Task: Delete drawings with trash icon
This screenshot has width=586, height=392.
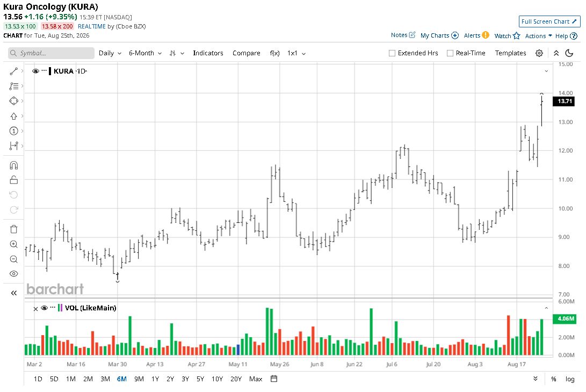Action: pos(14,229)
